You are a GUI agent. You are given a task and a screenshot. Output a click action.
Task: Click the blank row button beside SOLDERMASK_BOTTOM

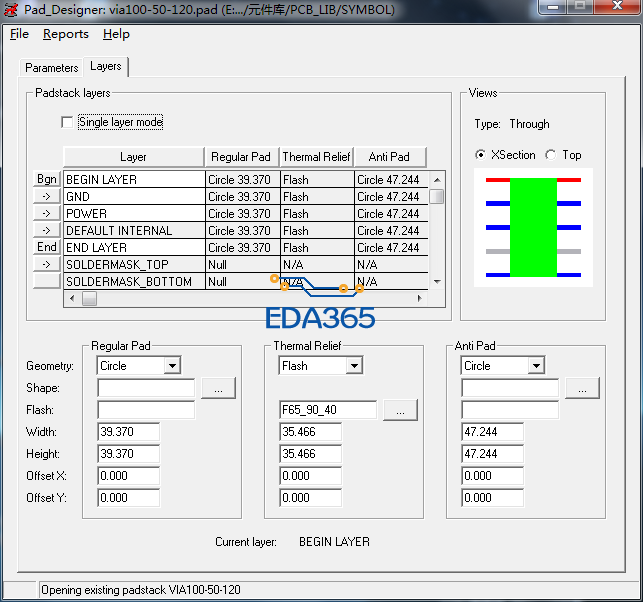pos(47,281)
